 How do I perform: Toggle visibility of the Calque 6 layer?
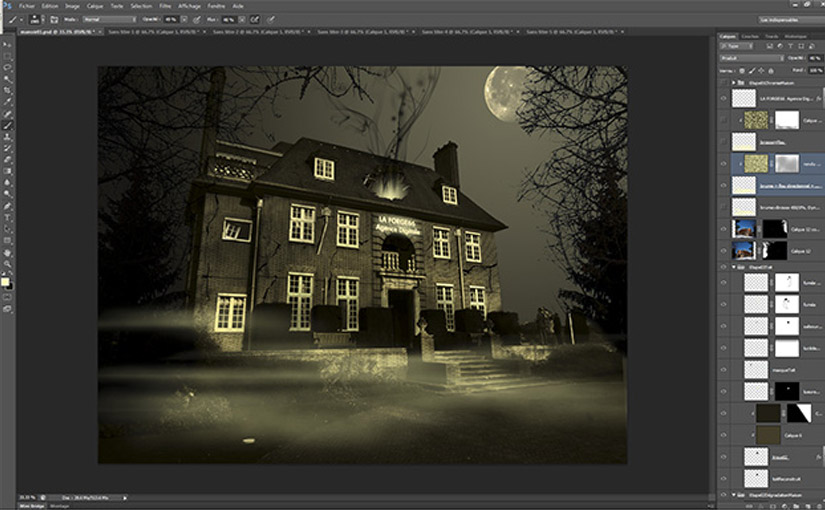point(723,435)
